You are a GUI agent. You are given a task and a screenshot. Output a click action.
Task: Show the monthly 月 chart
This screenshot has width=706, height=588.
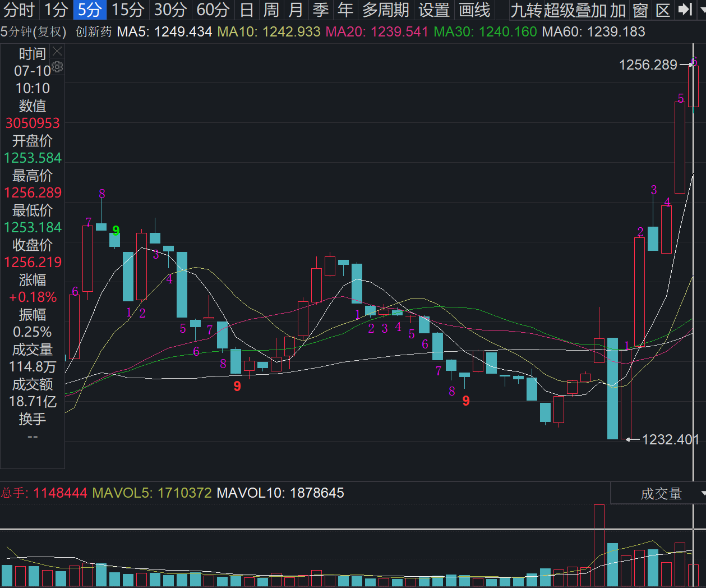[x=296, y=10]
